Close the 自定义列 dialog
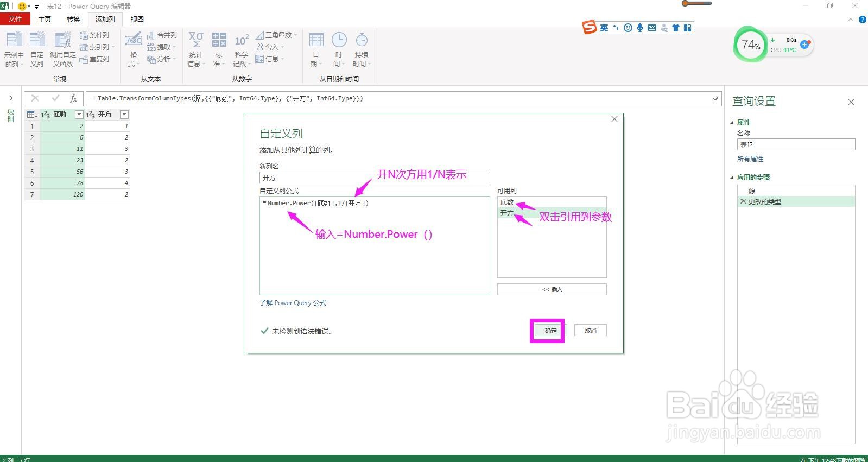 [614, 119]
